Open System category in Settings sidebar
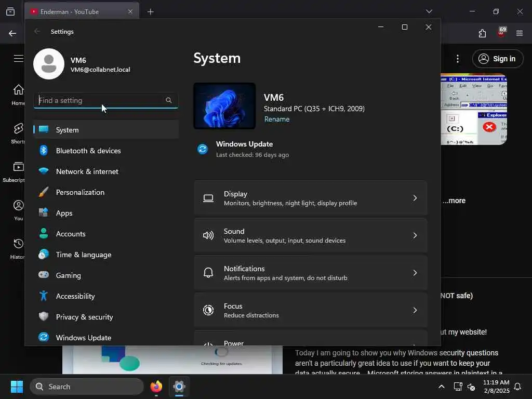This screenshot has width=532, height=399. [106, 129]
